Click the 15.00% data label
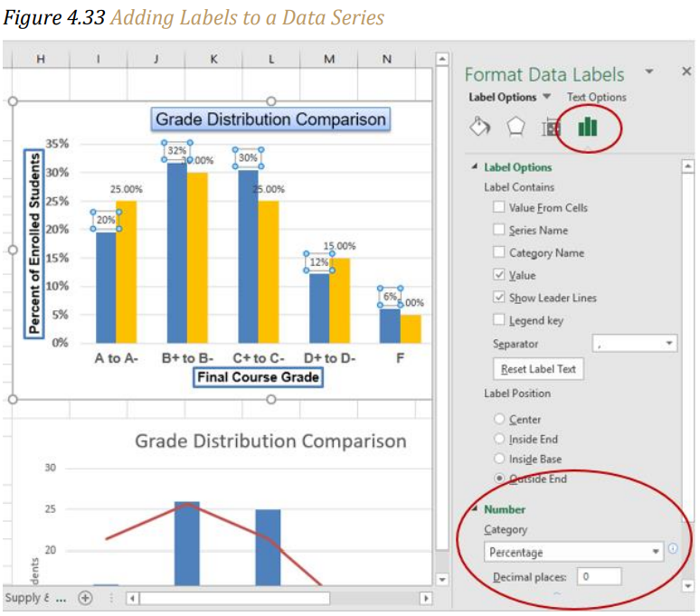 coord(339,246)
